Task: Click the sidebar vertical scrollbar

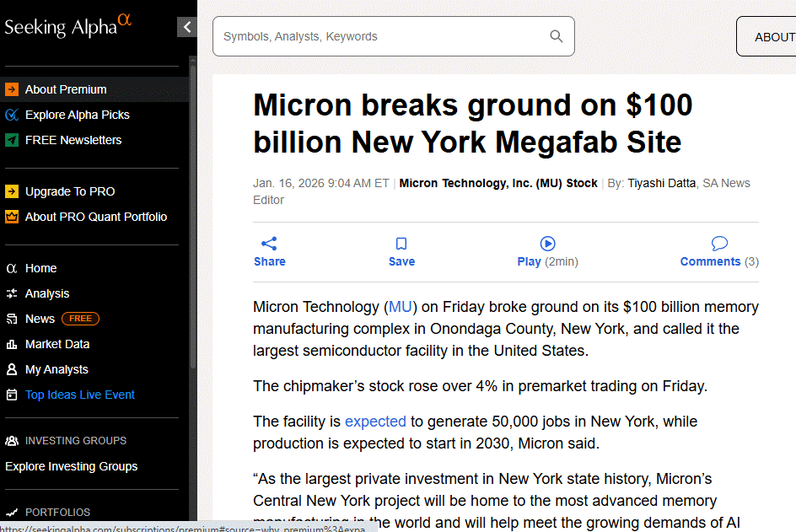Action: pos(193,211)
